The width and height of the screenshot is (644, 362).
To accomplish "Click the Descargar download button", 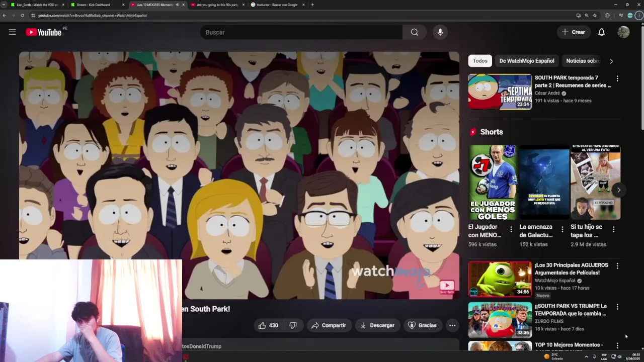I will [377, 325].
